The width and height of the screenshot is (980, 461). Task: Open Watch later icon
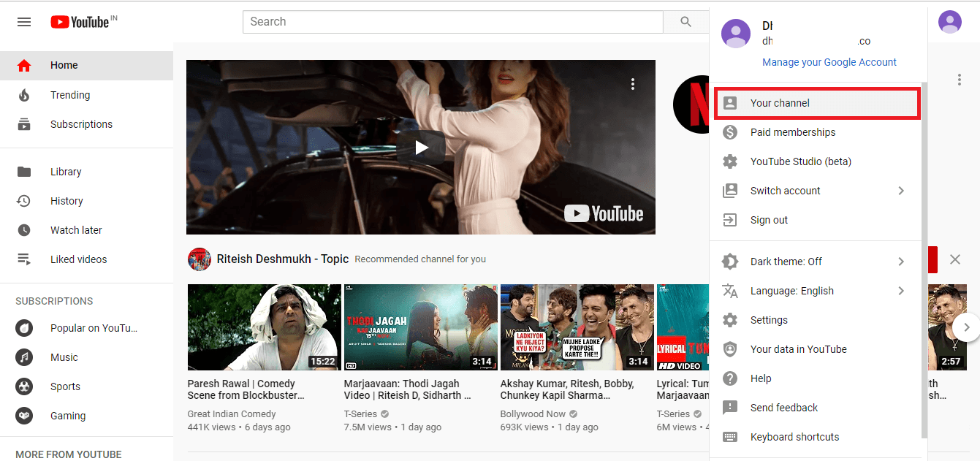click(24, 230)
